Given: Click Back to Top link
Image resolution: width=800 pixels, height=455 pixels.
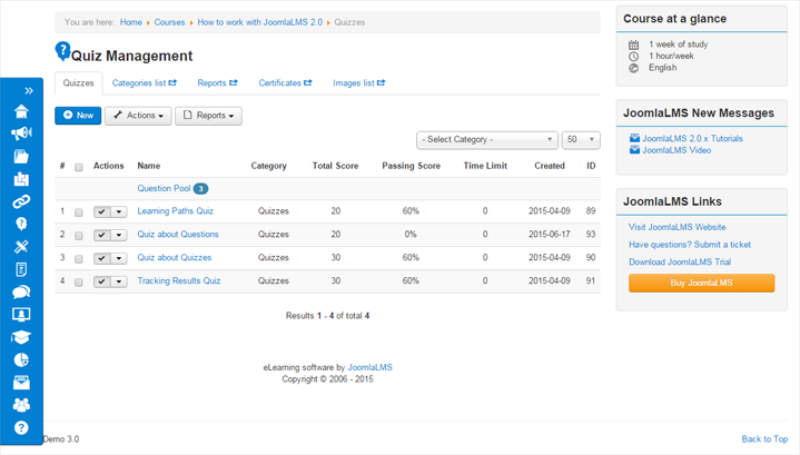Looking at the screenshot, I should coord(765,439).
